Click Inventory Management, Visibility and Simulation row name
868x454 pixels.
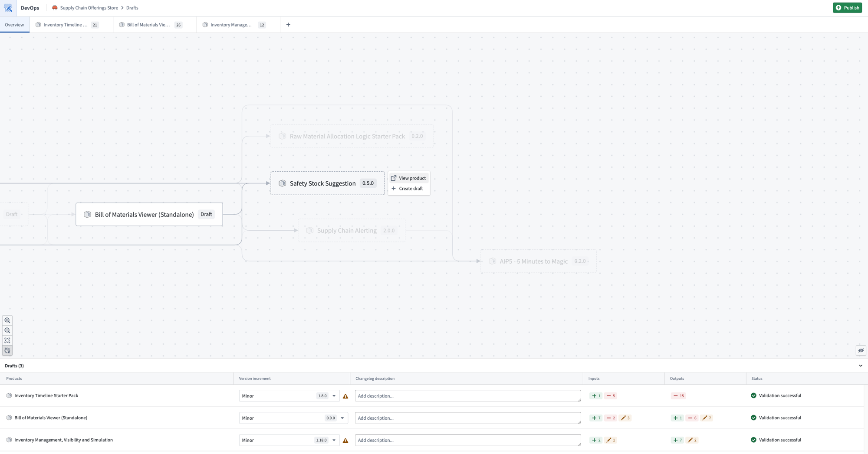click(64, 440)
